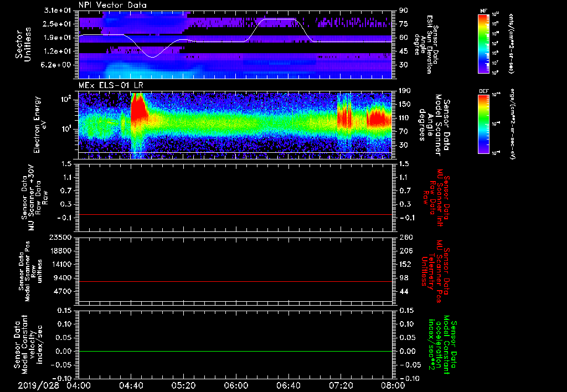Click the 04:40 time axis label
567x392 pixels.
click(x=131, y=385)
